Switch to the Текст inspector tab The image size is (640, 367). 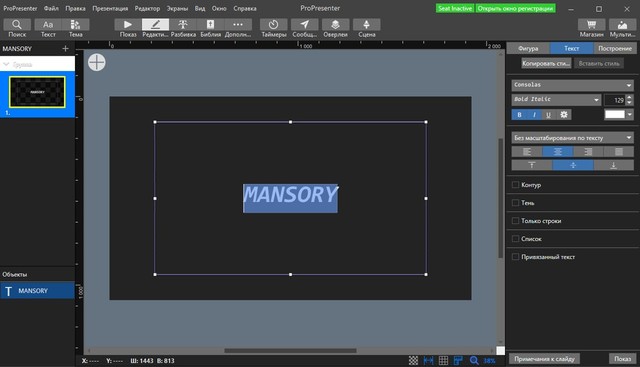(x=571, y=48)
